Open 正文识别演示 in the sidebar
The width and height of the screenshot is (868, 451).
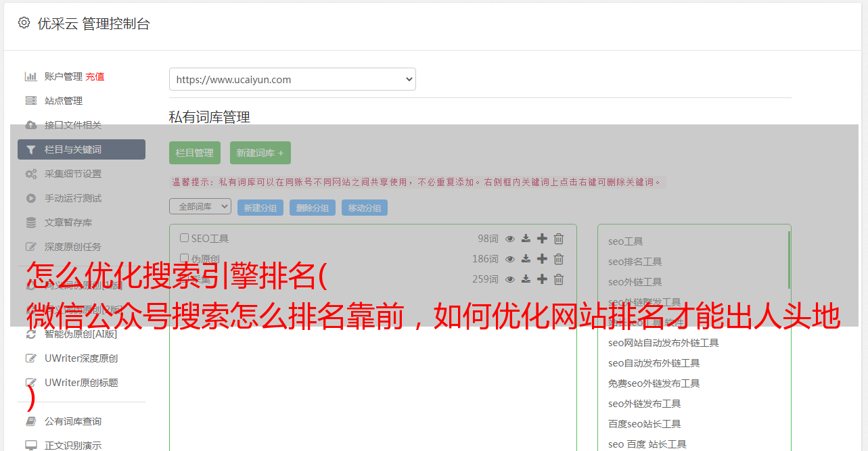(x=73, y=446)
